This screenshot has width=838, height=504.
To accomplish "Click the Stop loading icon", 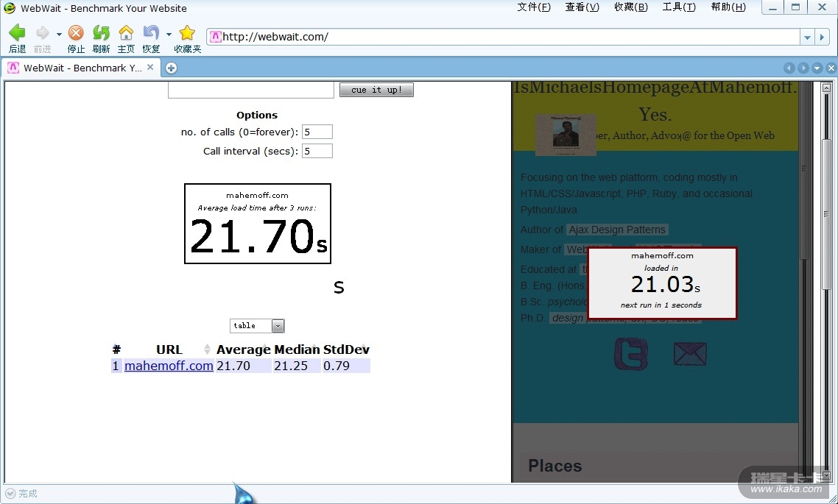I will 76,33.
